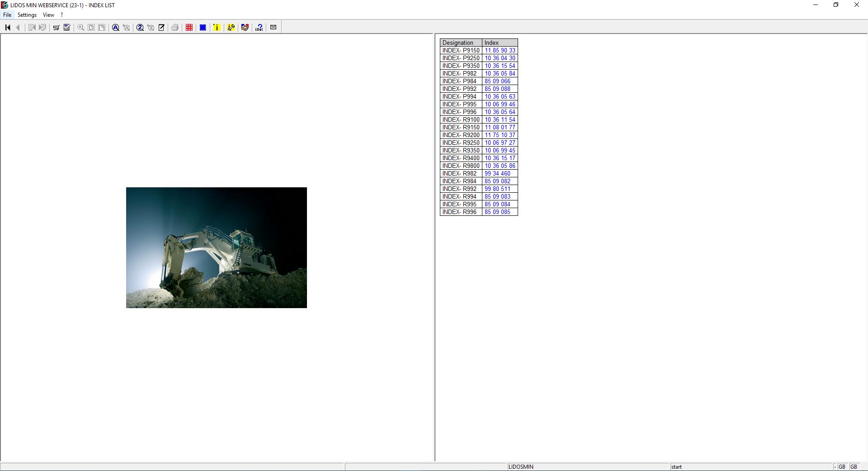Screen dimensions: 868x471
Task: Open index link 10 36 11 54
Action: coord(500,120)
